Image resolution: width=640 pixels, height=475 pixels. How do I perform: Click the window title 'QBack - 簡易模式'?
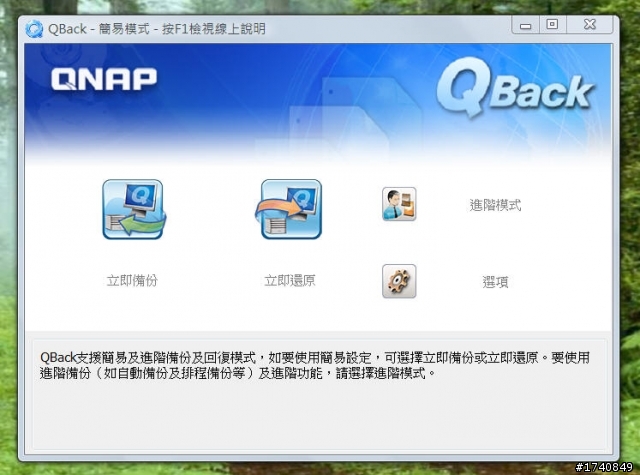coord(99,29)
